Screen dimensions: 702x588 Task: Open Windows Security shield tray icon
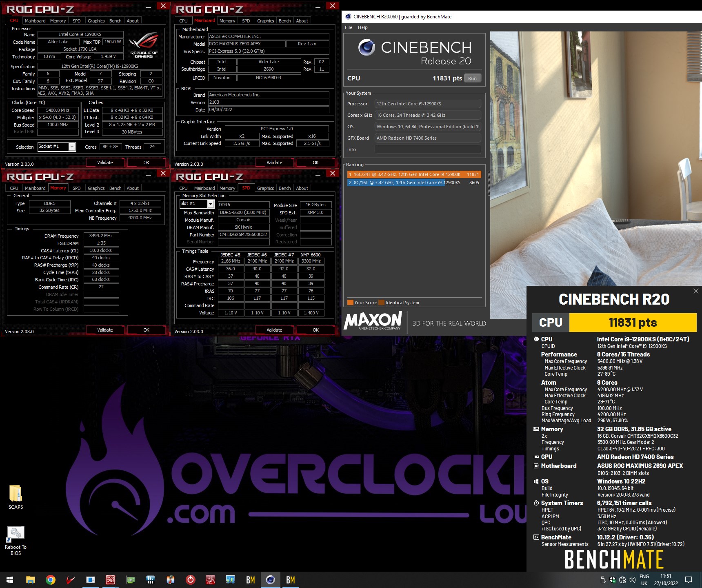point(612,580)
